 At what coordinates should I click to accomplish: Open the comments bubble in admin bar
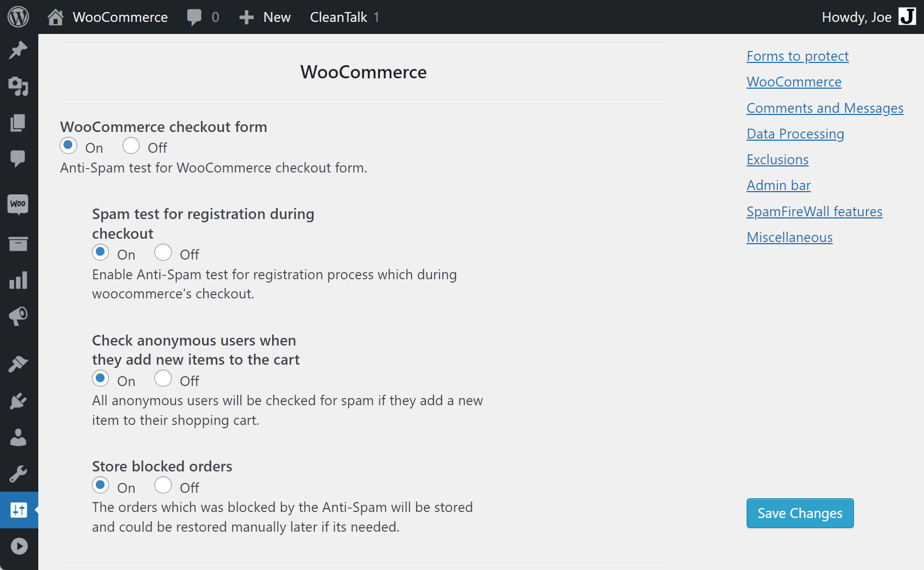click(194, 17)
